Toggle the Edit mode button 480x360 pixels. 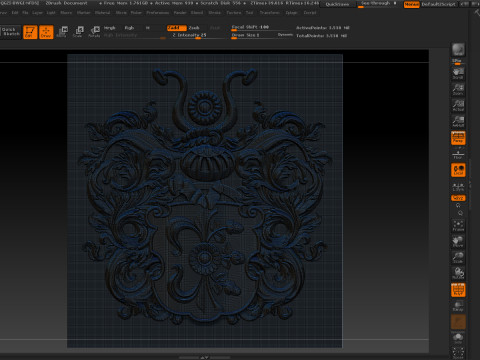(x=30, y=32)
